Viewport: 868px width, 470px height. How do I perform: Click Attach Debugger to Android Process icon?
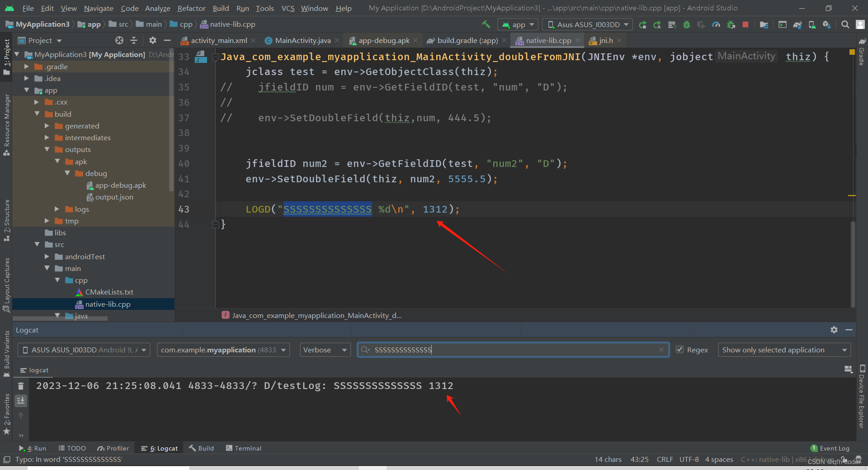click(731, 24)
